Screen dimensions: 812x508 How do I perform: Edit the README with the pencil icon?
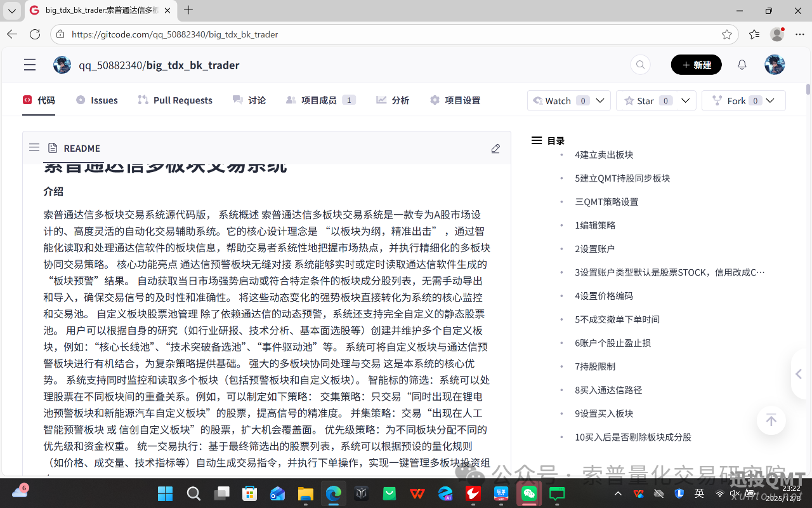click(495, 148)
